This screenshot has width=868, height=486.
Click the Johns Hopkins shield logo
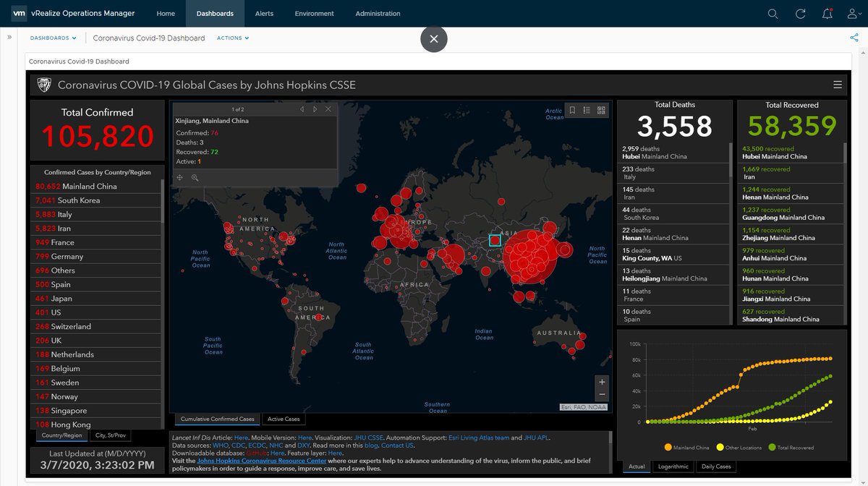pyautogui.click(x=44, y=85)
